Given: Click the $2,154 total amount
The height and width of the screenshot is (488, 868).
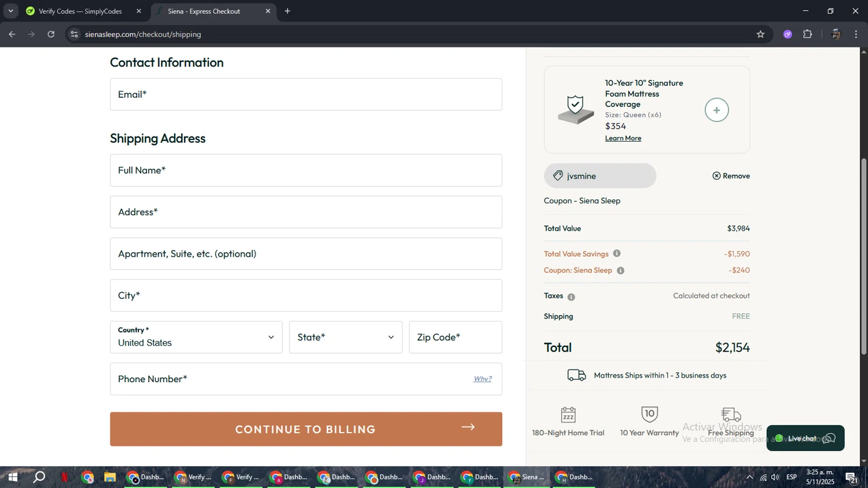Looking at the screenshot, I should (733, 347).
